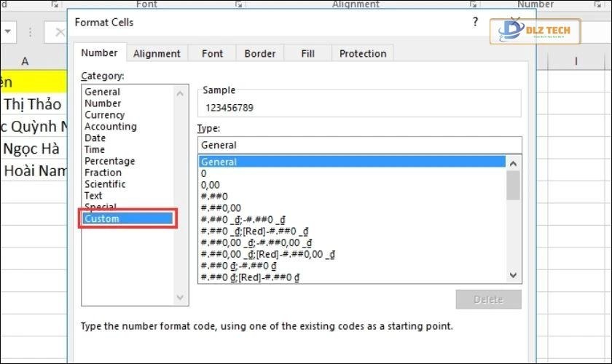The width and height of the screenshot is (612, 364).
Task: Click the Help question mark icon
Action: (476, 22)
